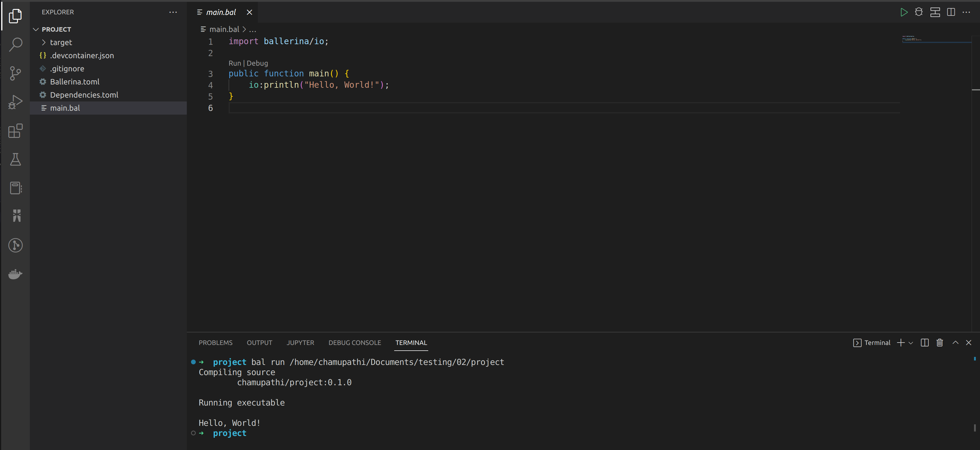Place cursor on empty line 6
The width and height of the screenshot is (980, 450).
[564, 108]
